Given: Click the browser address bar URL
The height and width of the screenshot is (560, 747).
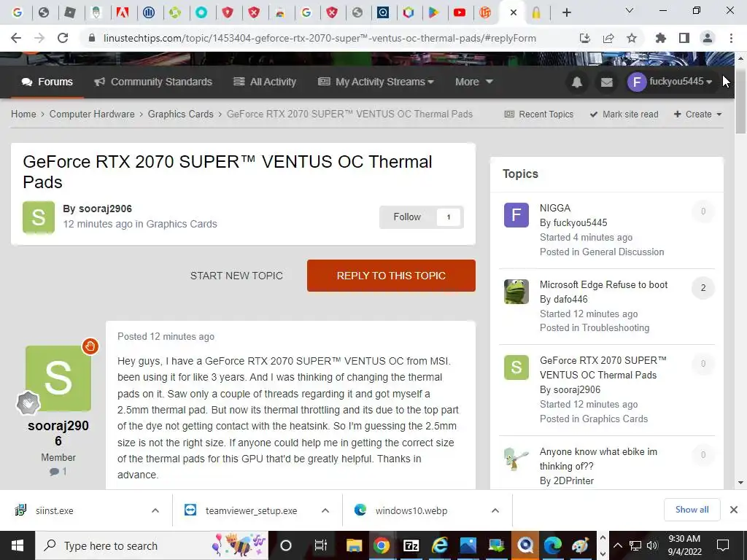Looking at the screenshot, I should (320, 38).
